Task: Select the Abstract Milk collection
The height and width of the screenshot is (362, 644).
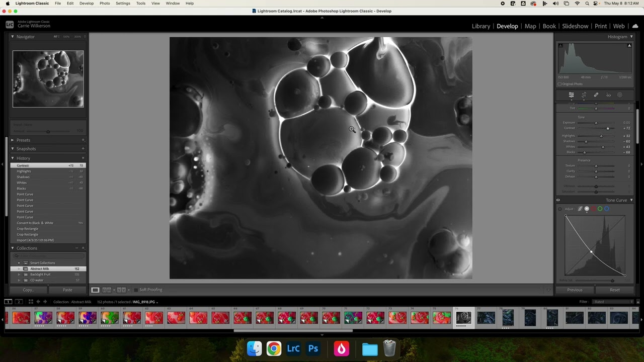Action: (x=48, y=268)
